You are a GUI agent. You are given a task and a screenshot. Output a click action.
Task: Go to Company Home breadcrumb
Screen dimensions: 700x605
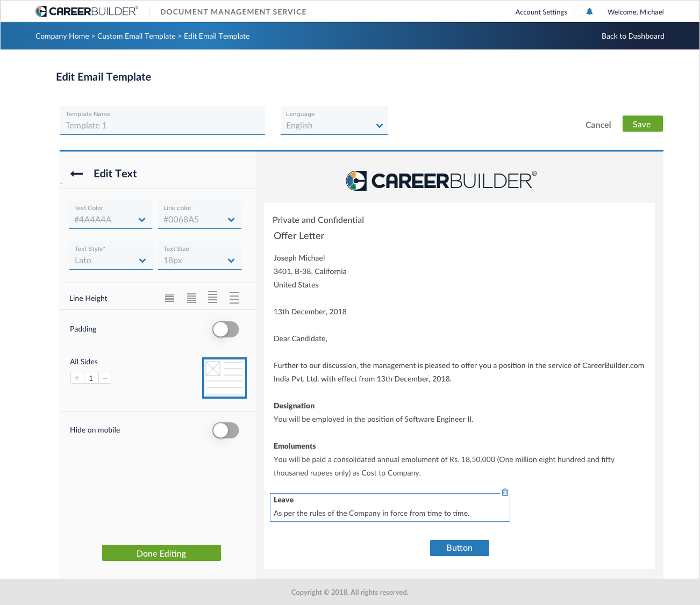[x=62, y=36]
